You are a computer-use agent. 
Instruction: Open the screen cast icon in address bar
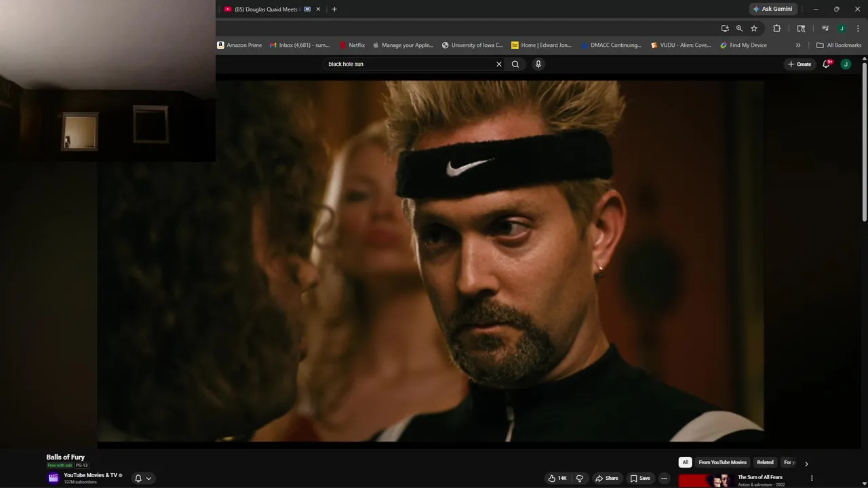coord(725,28)
